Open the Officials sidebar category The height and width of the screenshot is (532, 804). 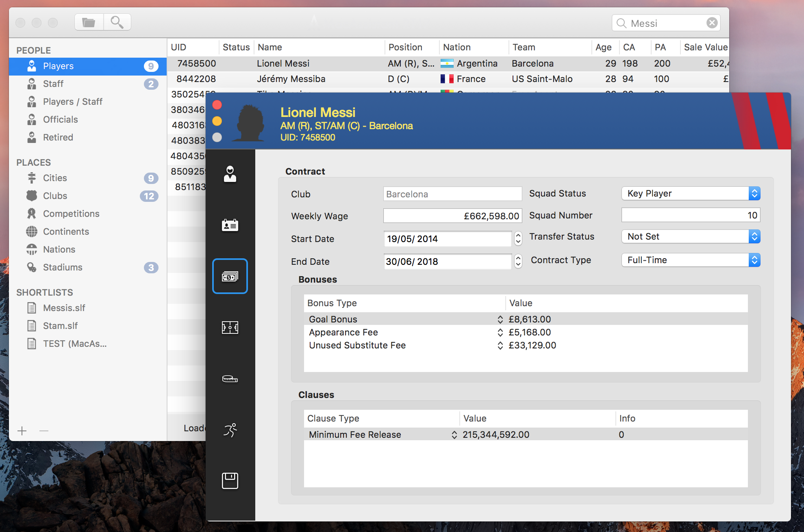(88, 120)
